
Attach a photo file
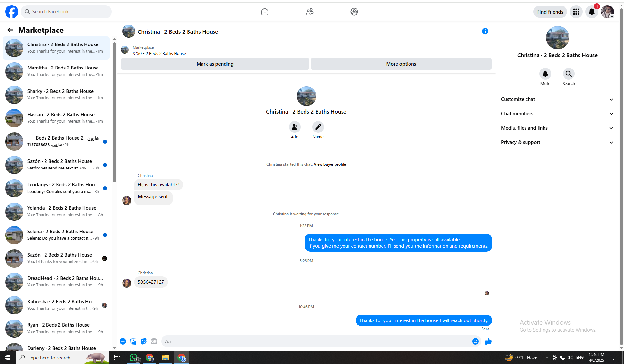(133, 341)
